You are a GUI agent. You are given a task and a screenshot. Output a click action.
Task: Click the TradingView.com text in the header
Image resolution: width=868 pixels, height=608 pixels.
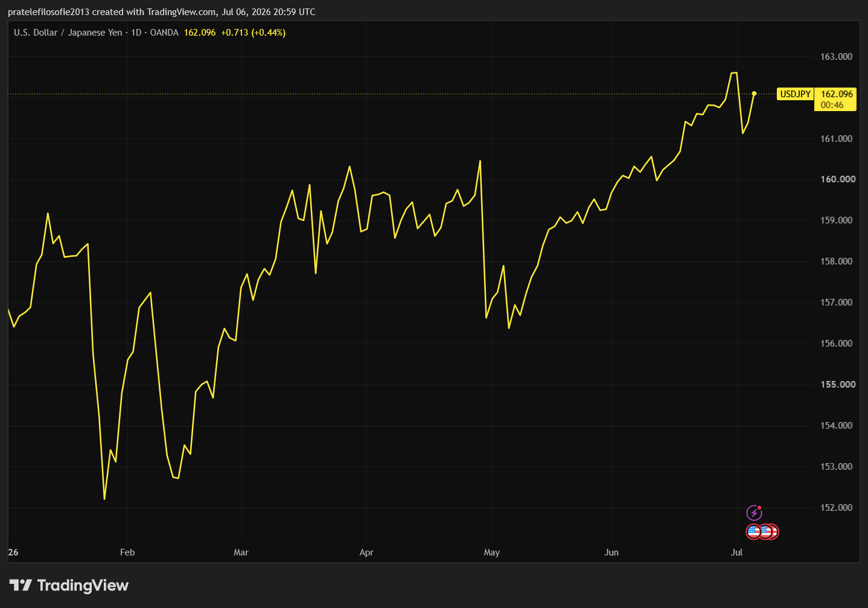pos(182,12)
